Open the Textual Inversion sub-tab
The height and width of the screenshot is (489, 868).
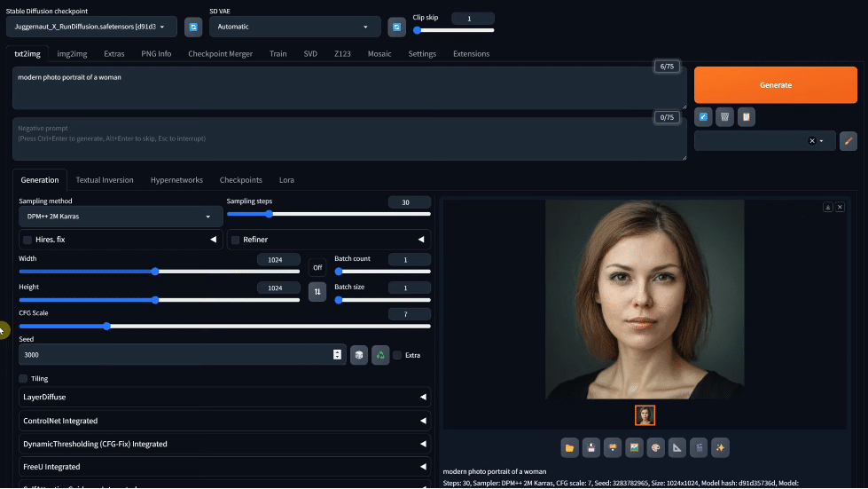[105, 180]
